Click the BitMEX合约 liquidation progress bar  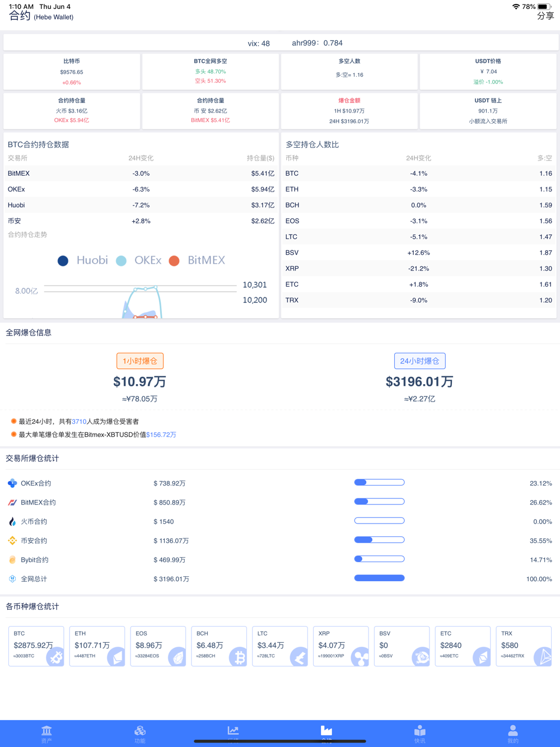380,501
